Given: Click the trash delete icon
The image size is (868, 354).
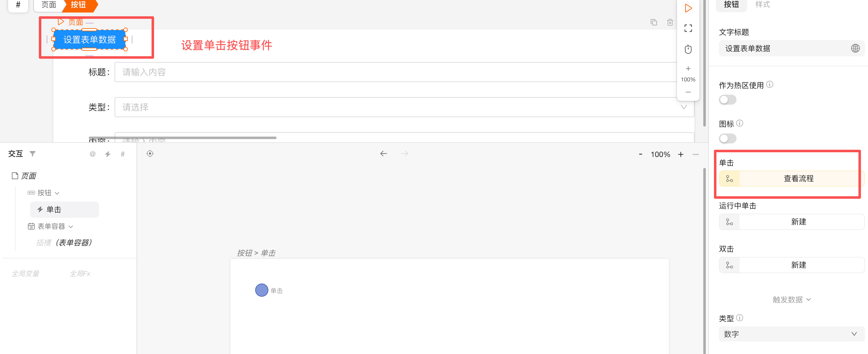Looking at the screenshot, I should (x=670, y=22).
